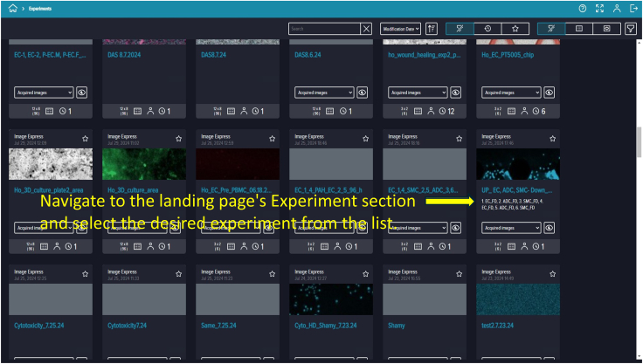The width and height of the screenshot is (643, 364).
Task: Open experiment Ho_3D_culture_plate2_area
Action: pyautogui.click(x=49, y=190)
